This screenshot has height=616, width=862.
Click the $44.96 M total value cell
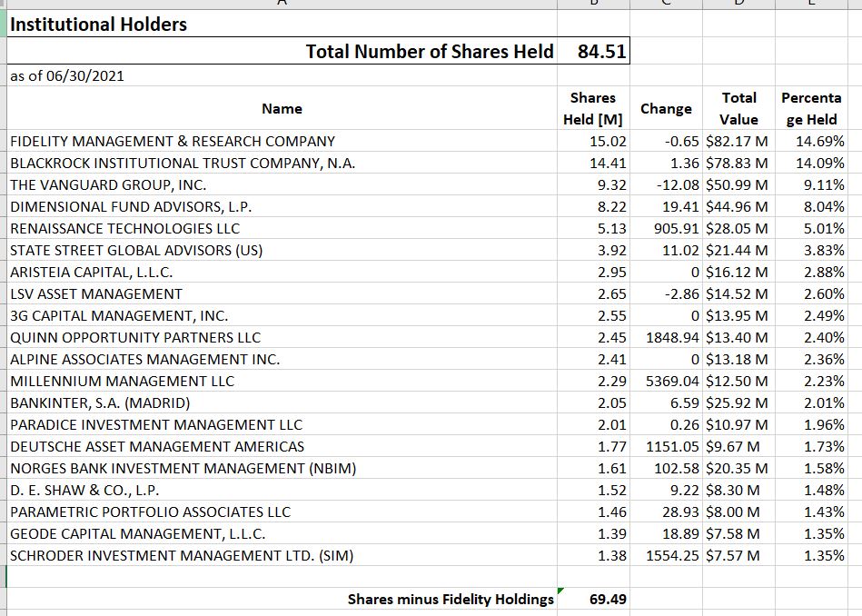(x=738, y=206)
